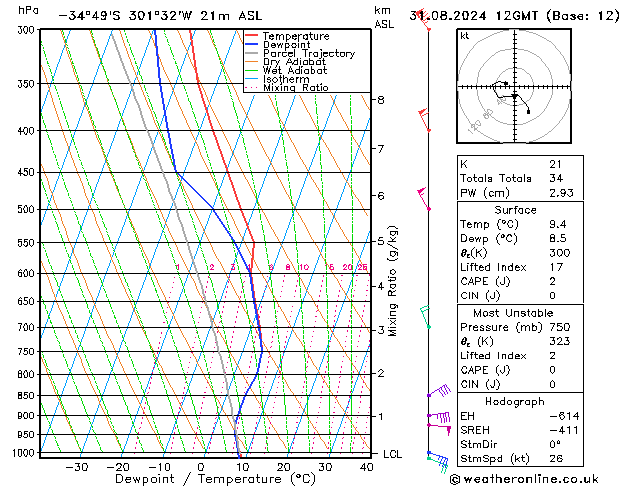Click the Mixing Ratio legend entry

286,87
